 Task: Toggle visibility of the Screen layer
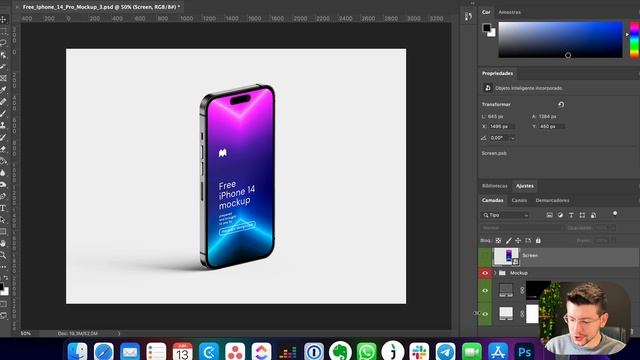coord(485,257)
